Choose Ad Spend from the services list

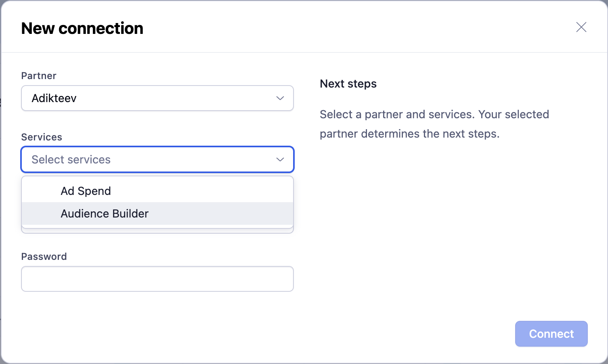pyautogui.click(x=86, y=191)
